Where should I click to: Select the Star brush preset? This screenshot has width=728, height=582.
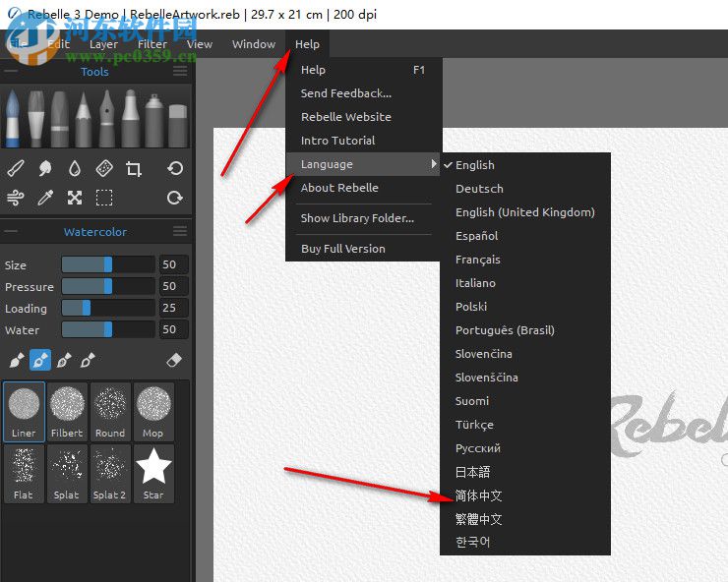tap(153, 474)
